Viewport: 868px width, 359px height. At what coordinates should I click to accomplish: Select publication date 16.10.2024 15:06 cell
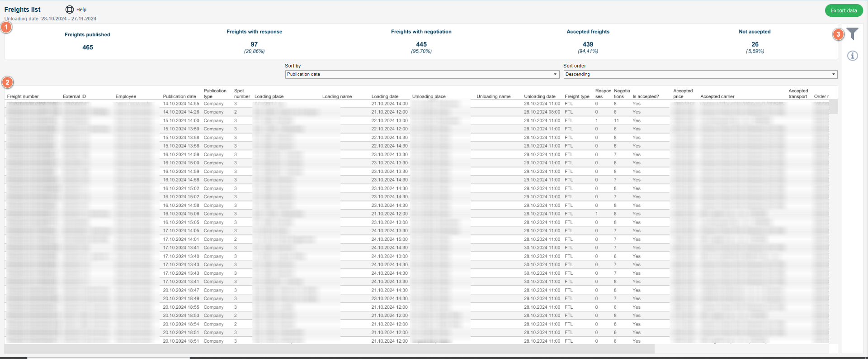coord(181,214)
